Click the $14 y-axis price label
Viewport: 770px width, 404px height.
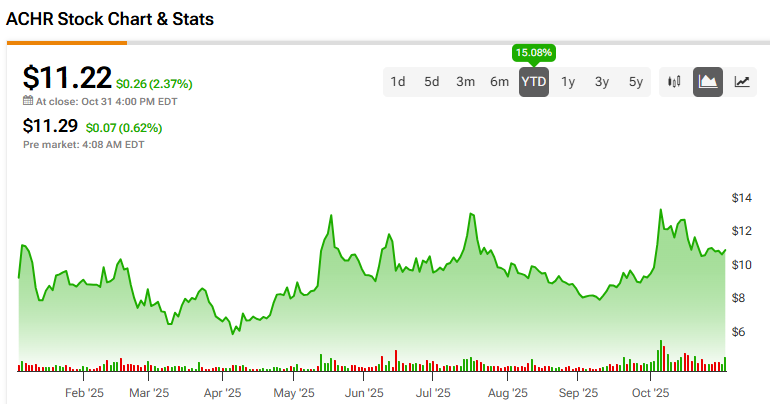[741, 198]
